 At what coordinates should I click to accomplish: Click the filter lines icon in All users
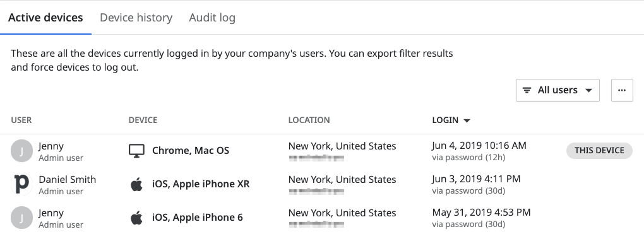[527, 90]
